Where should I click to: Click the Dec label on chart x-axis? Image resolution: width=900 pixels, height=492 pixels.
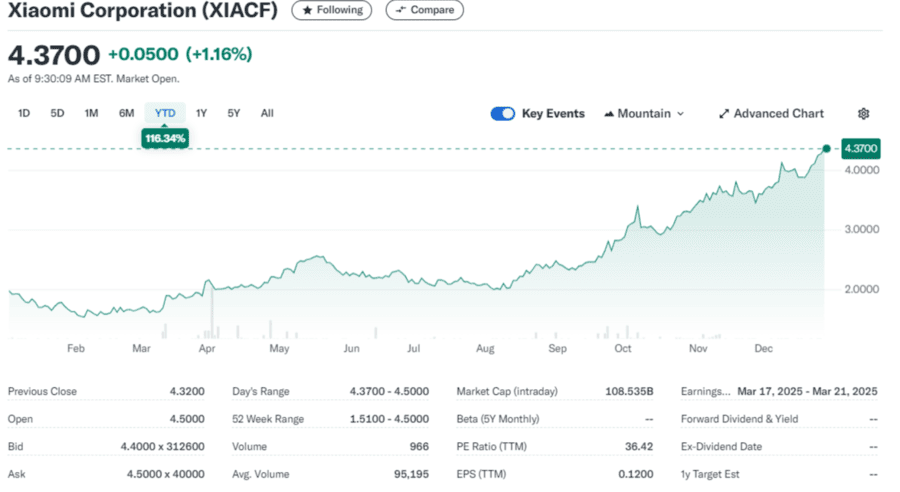[x=763, y=348]
